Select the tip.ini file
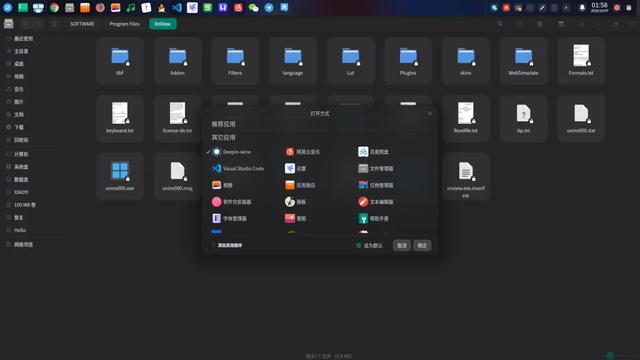Image resolution: width=640 pixels, height=360 pixels. click(523, 119)
